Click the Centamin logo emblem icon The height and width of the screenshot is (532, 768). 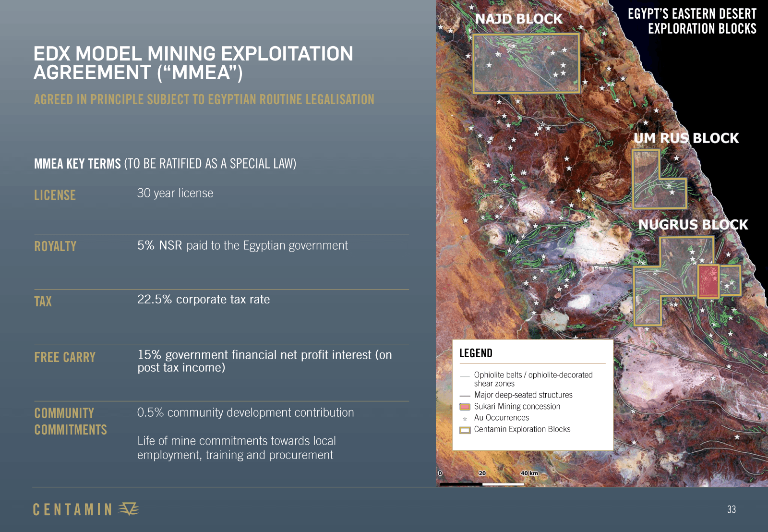[x=128, y=509]
